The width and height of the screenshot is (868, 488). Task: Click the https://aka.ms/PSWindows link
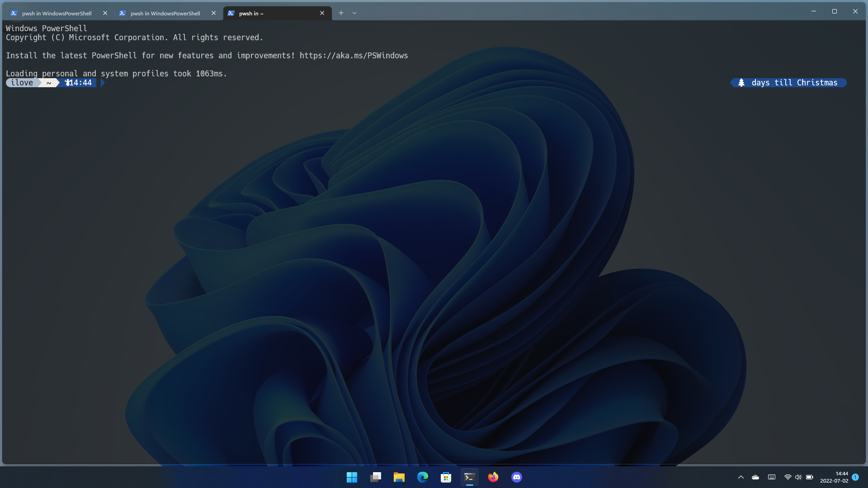pos(354,56)
